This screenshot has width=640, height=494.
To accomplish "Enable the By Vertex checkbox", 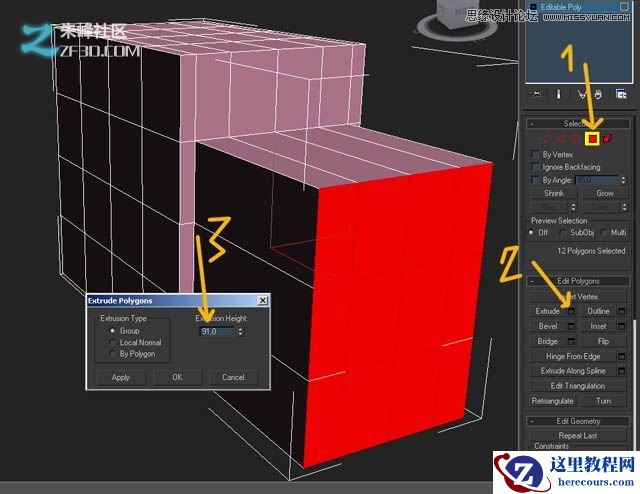I will 535,155.
